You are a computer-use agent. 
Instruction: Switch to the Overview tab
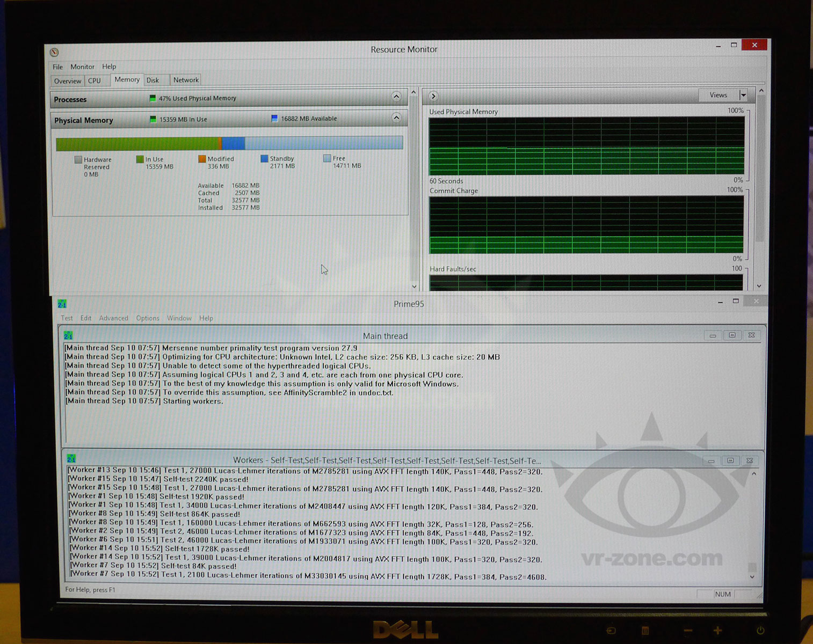pyautogui.click(x=68, y=81)
